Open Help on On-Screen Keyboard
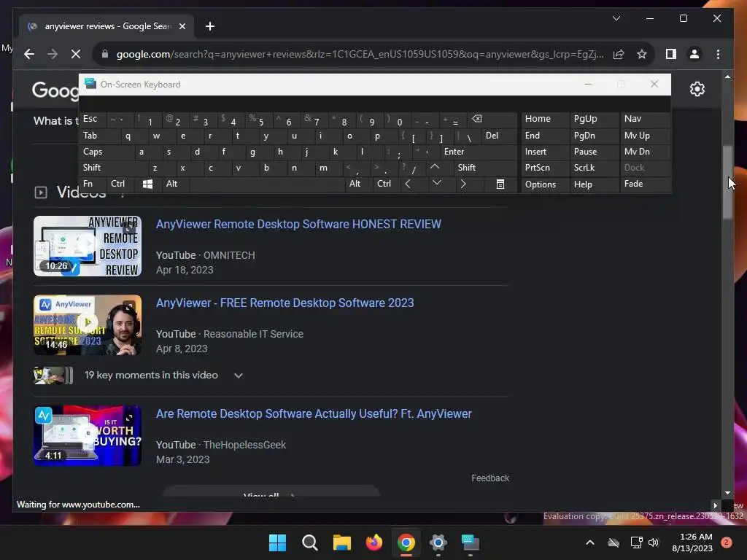The height and width of the screenshot is (560, 747). click(x=594, y=184)
